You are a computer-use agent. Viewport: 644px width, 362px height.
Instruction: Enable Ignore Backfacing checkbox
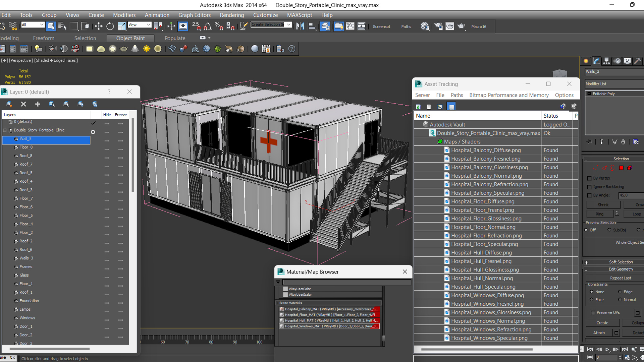pyautogui.click(x=589, y=187)
